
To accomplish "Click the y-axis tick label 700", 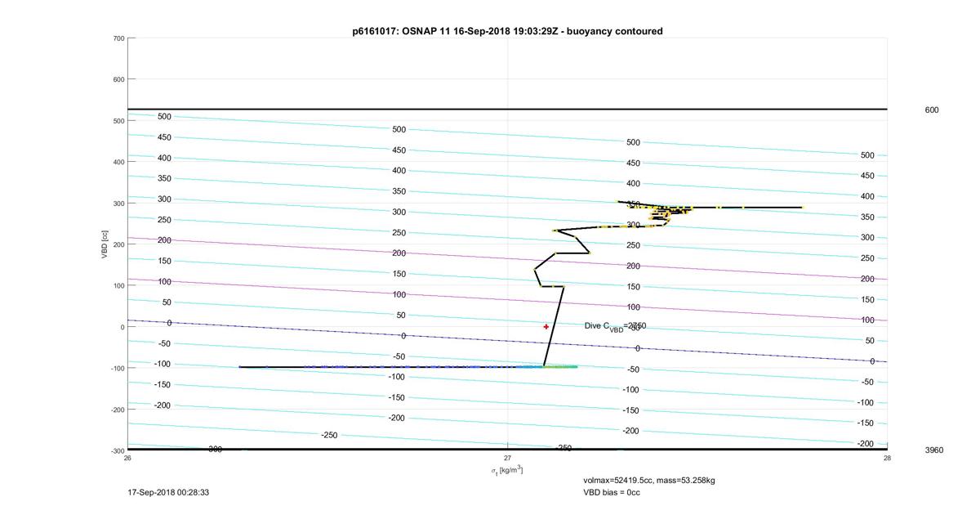I will pyautogui.click(x=118, y=38).
